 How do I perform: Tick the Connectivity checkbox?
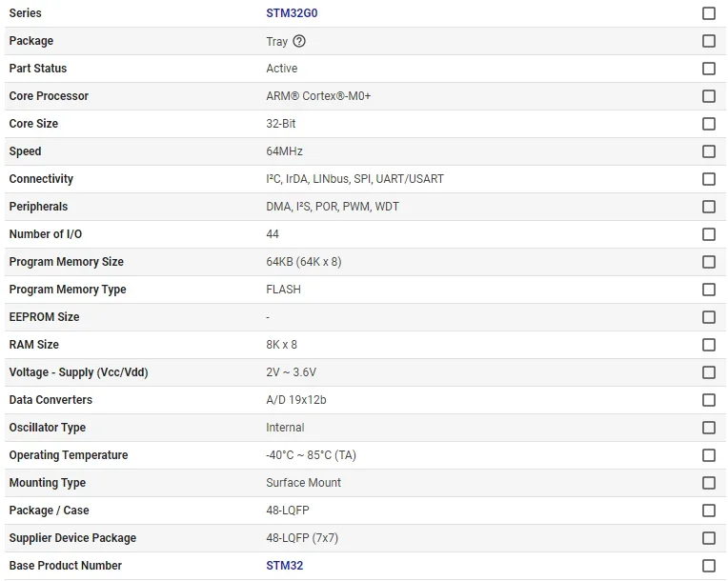(709, 179)
